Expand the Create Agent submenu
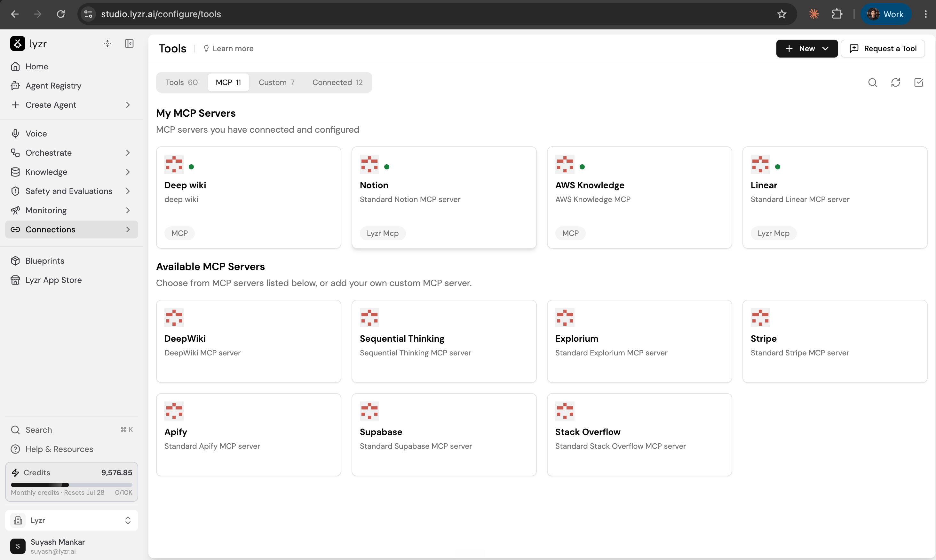Image resolution: width=936 pixels, height=560 pixels. point(128,105)
